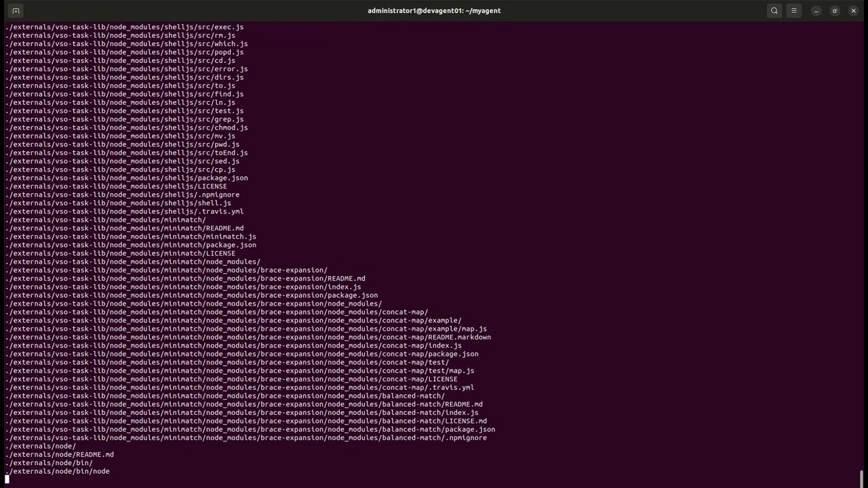Select line ending concat-map/test/

tap(228, 362)
